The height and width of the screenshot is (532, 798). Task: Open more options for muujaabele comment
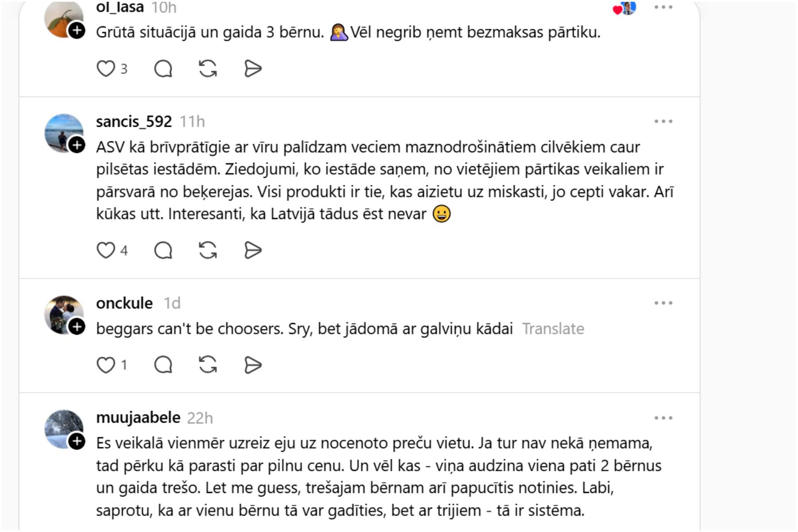pyautogui.click(x=663, y=418)
